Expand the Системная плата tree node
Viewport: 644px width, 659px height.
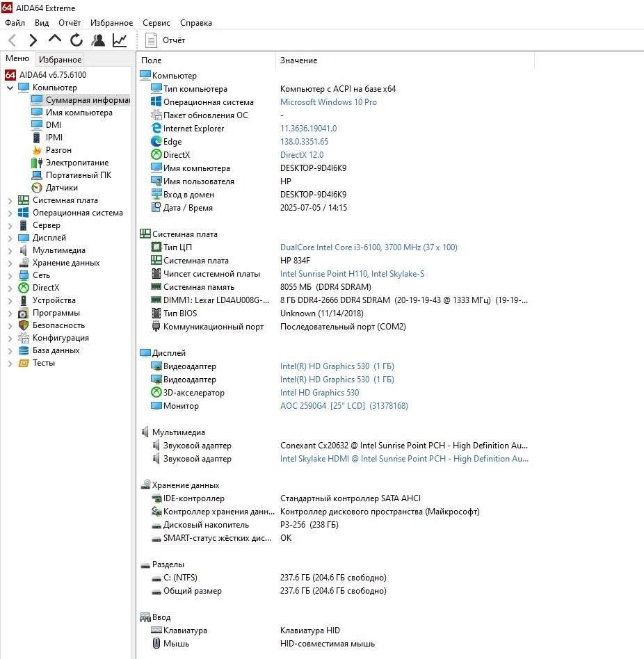pos(10,201)
